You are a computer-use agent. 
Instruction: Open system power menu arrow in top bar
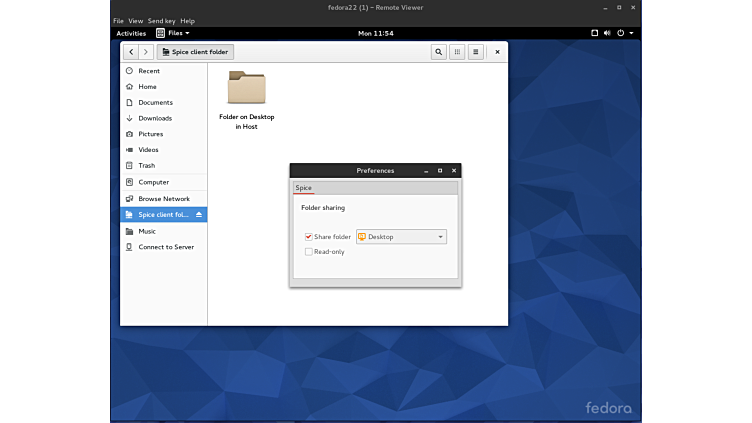631,33
